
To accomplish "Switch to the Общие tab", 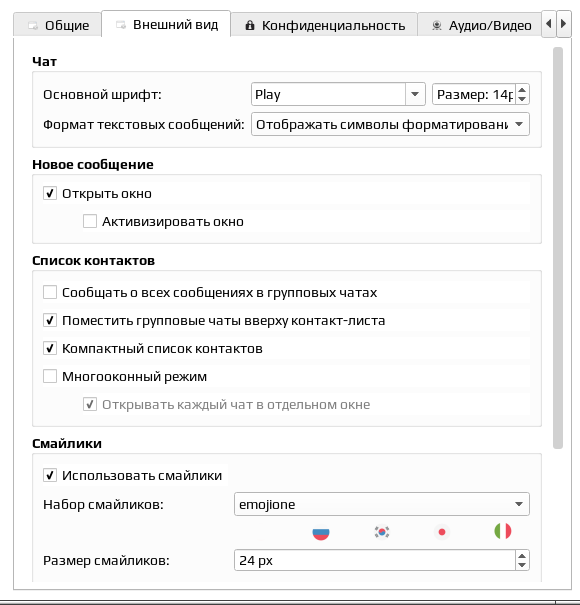I will coord(58,25).
